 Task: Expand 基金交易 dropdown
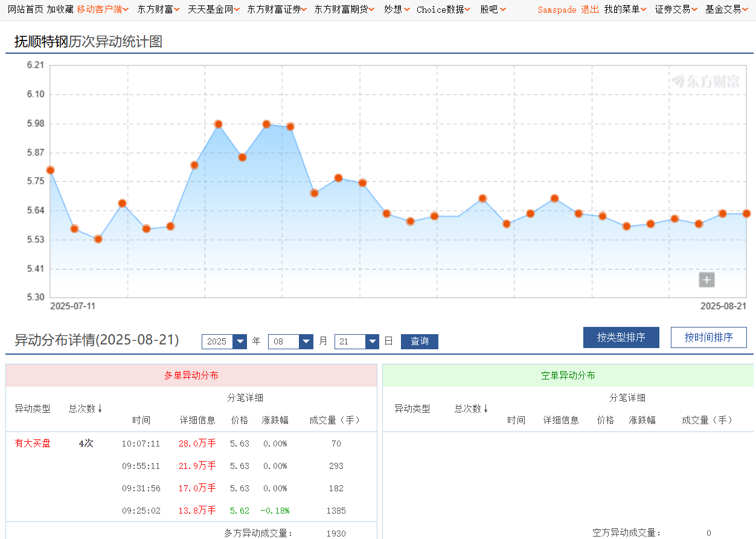pos(727,10)
